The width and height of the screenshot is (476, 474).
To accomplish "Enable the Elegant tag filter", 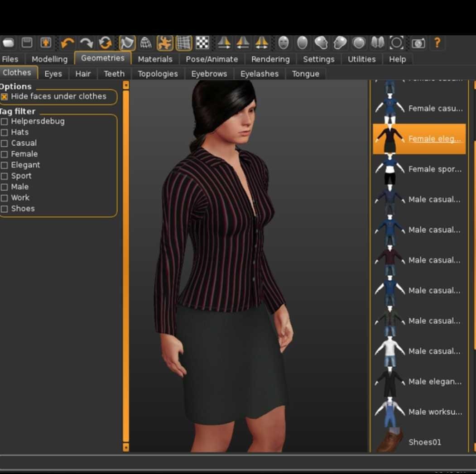I will 5,165.
